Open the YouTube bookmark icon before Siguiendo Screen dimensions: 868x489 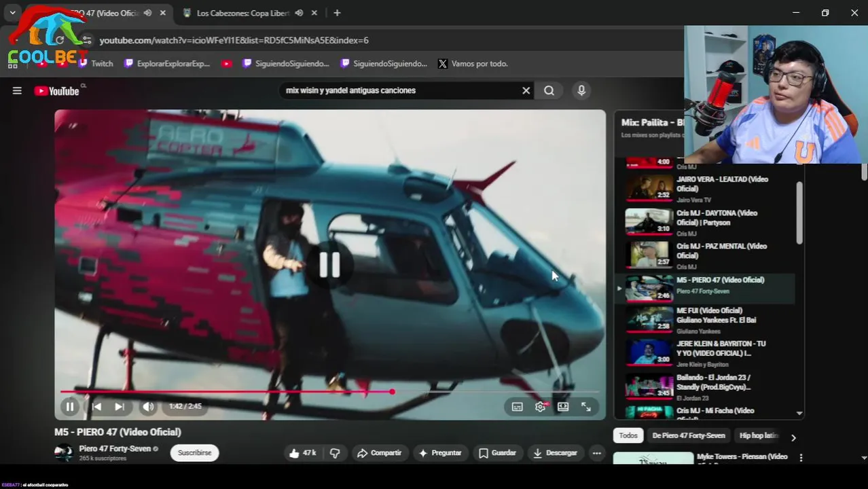227,63
